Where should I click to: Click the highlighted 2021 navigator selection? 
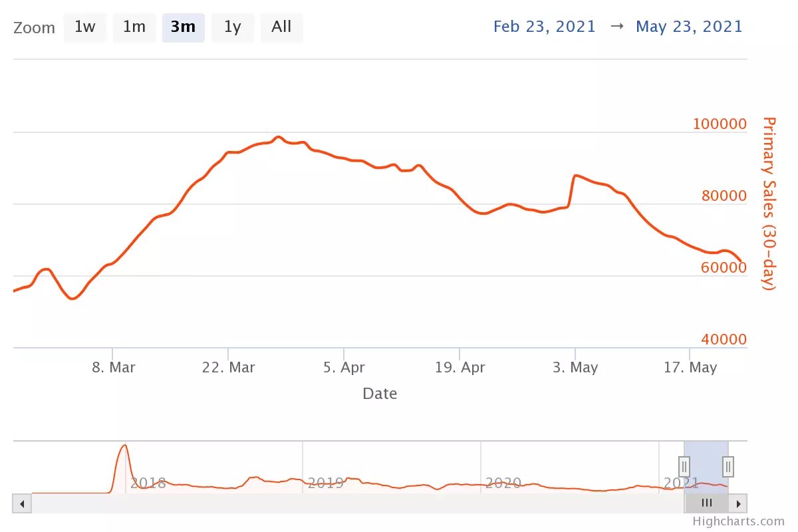(706, 465)
